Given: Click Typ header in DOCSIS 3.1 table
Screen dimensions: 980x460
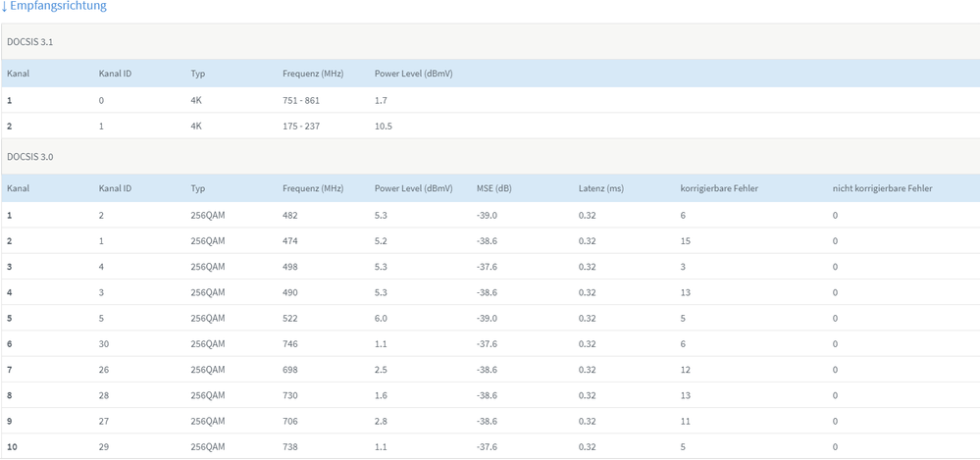Looking at the screenshot, I should click(x=198, y=74).
